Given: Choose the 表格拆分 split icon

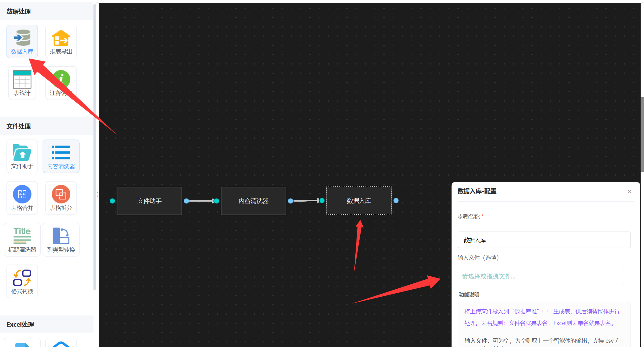Looking at the screenshot, I should 61,194.
